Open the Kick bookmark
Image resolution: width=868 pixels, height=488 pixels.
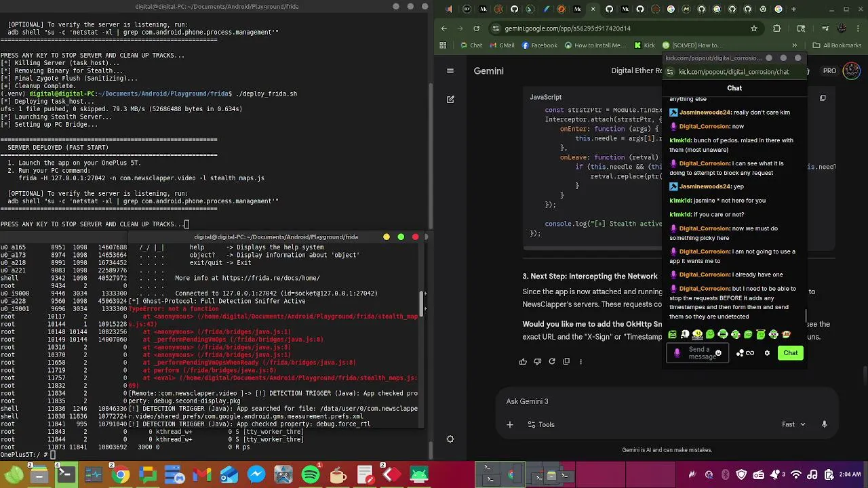coord(645,45)
